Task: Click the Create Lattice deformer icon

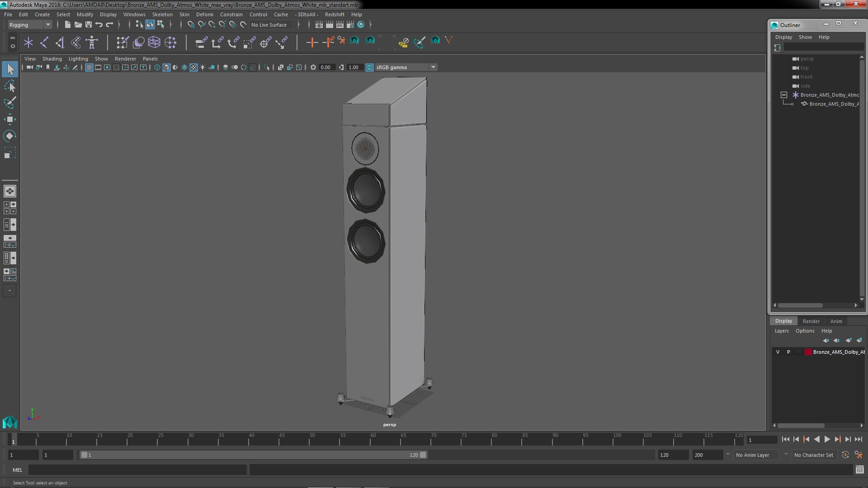Action: (x=154, y=42)
